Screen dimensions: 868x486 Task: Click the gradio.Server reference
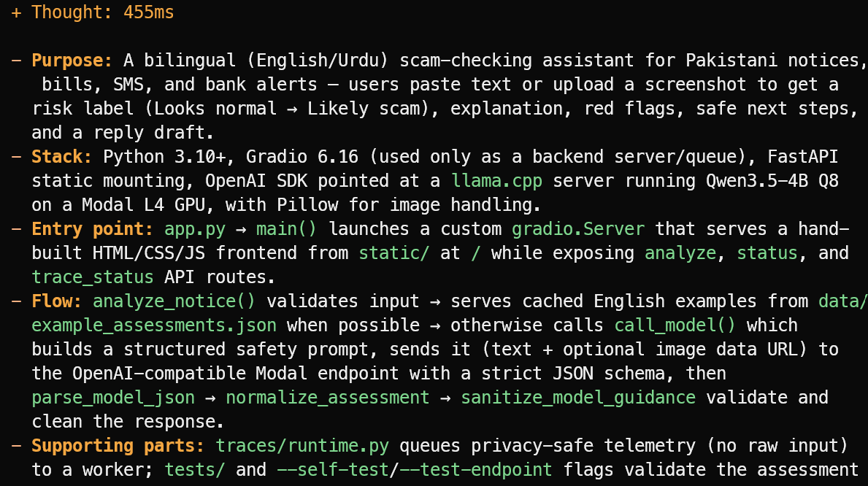tap(578, 228)
